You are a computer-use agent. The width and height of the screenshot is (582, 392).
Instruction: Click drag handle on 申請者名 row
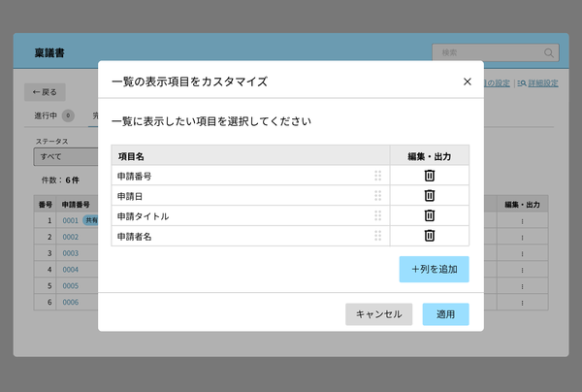[377, 236]
